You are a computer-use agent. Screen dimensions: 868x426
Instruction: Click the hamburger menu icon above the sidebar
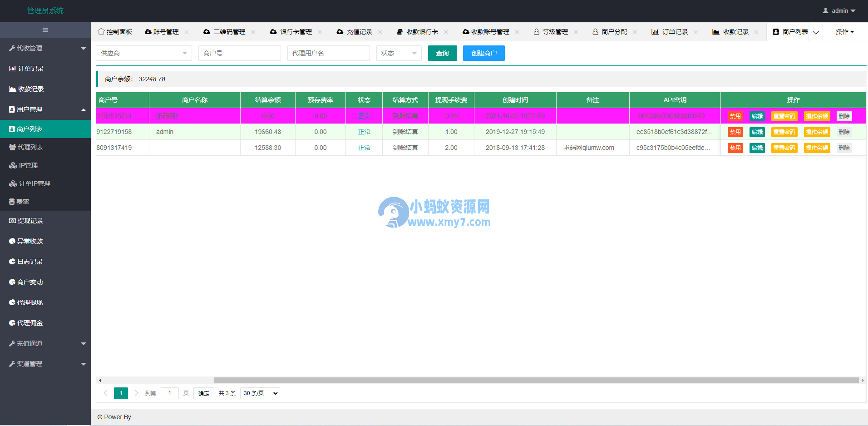[45, 30]
